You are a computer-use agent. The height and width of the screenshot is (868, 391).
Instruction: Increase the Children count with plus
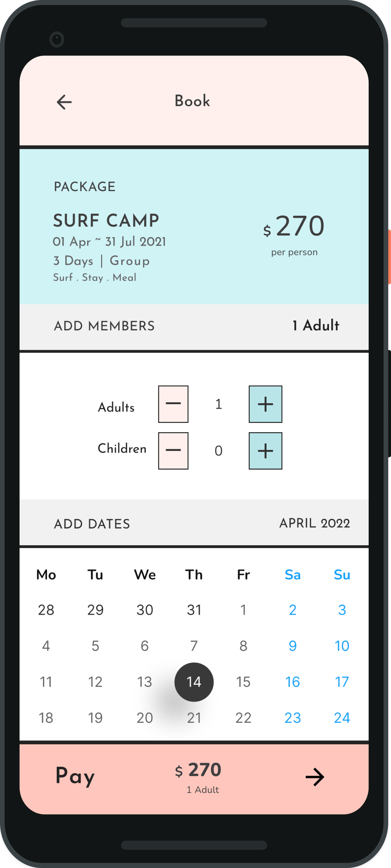pos(265,450)
